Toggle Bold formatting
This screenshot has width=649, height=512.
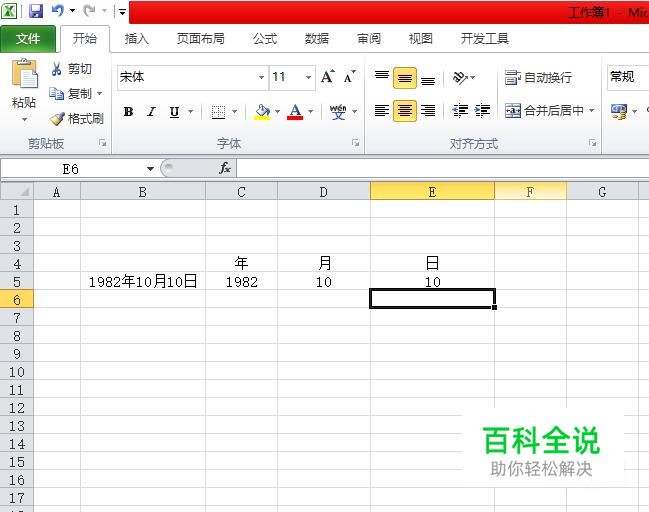tap(128, 112)
